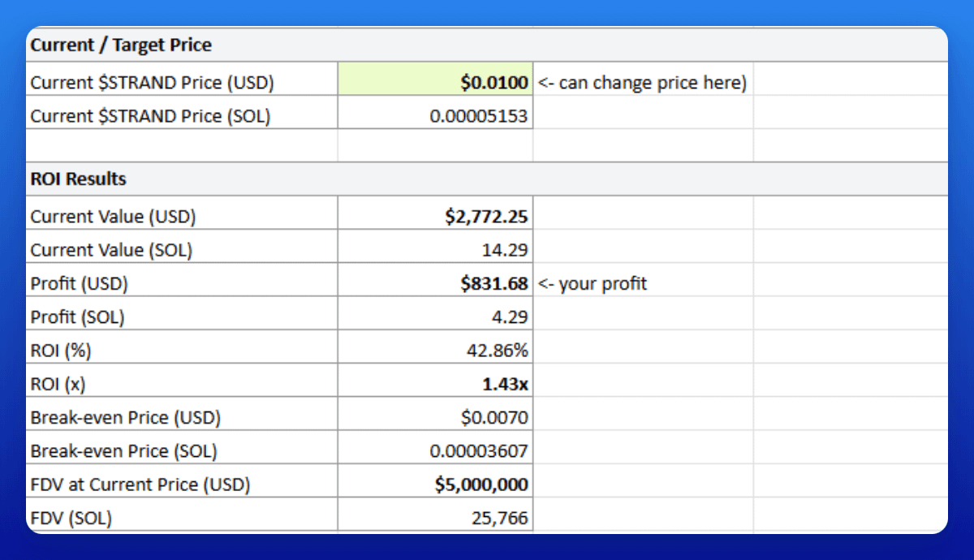Select the 'Break-even Price (SOL)' label
This screenshot has height=560, width=974.
(123, 451)
